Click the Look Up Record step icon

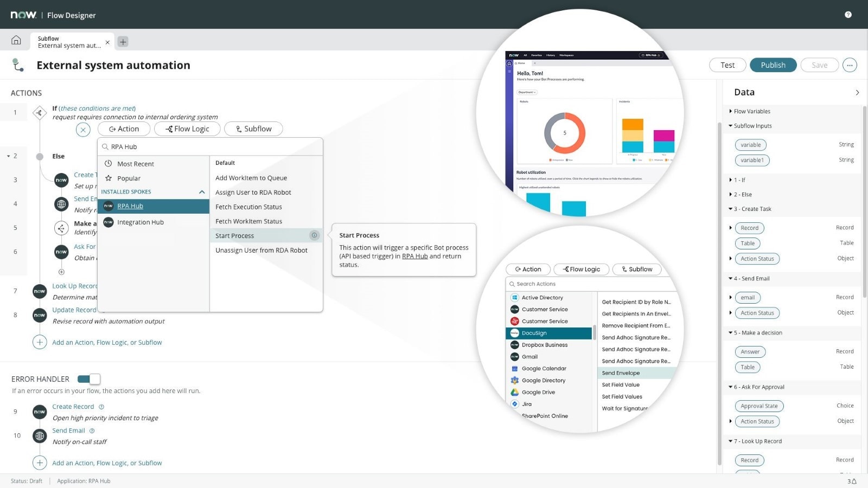[40, 291]
